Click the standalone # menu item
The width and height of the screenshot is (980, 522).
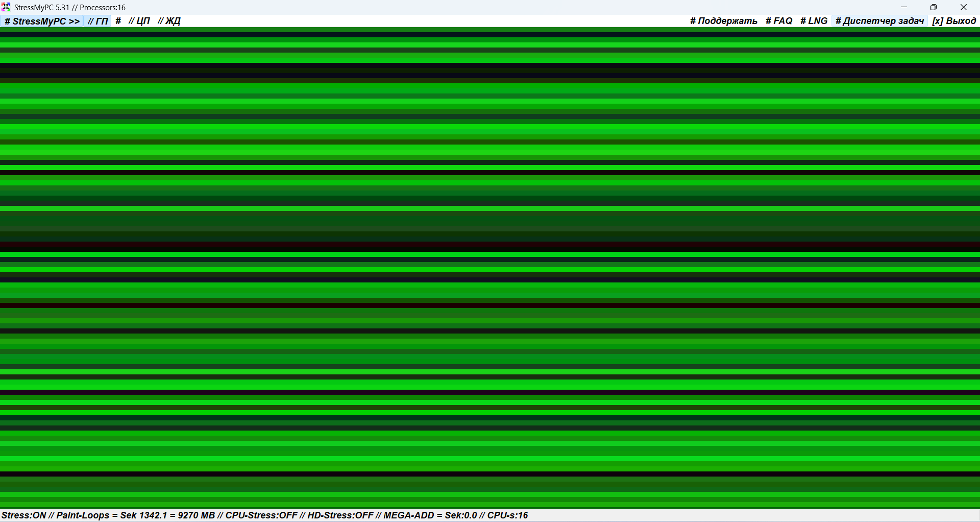[x=118, y=21]
